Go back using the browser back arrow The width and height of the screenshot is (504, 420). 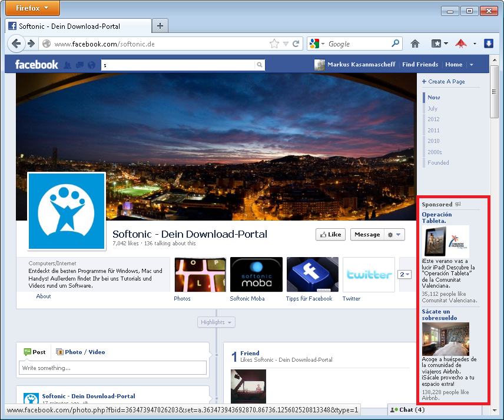[x=16, y=44]
